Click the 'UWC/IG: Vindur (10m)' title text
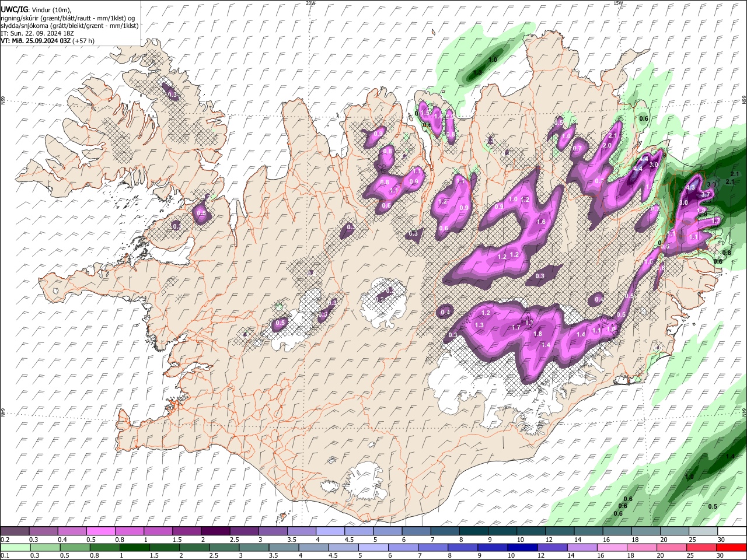The height and width of the screenshot is (560, 747). click(36, 10)
